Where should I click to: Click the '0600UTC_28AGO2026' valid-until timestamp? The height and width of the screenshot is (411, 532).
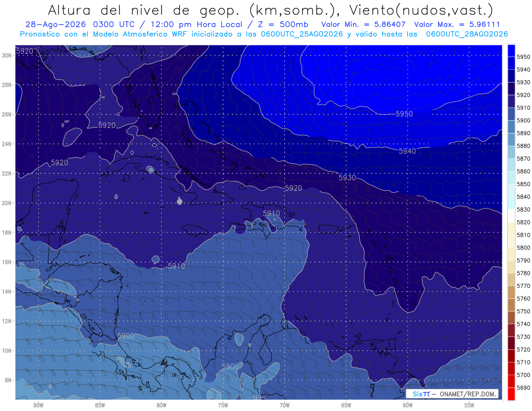467,34
